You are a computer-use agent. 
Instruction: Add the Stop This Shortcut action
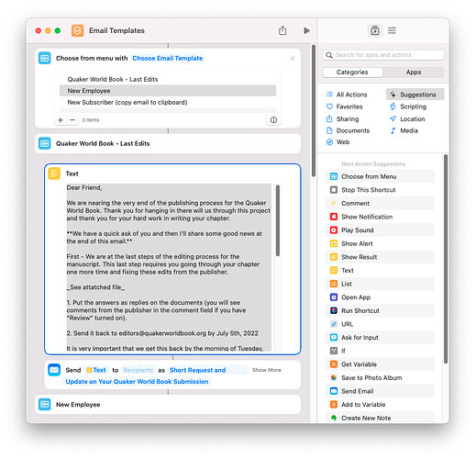(380, 190)
